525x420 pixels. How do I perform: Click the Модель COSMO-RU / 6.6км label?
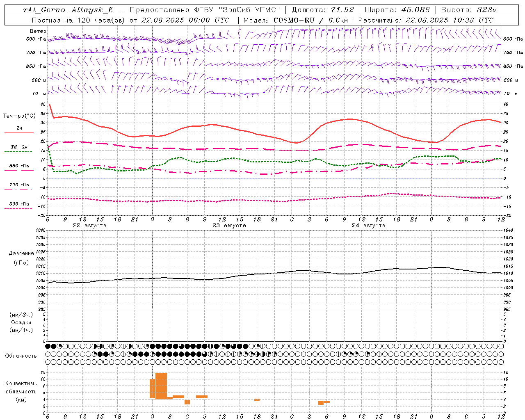pyautogui.click(x=295, y=20)
